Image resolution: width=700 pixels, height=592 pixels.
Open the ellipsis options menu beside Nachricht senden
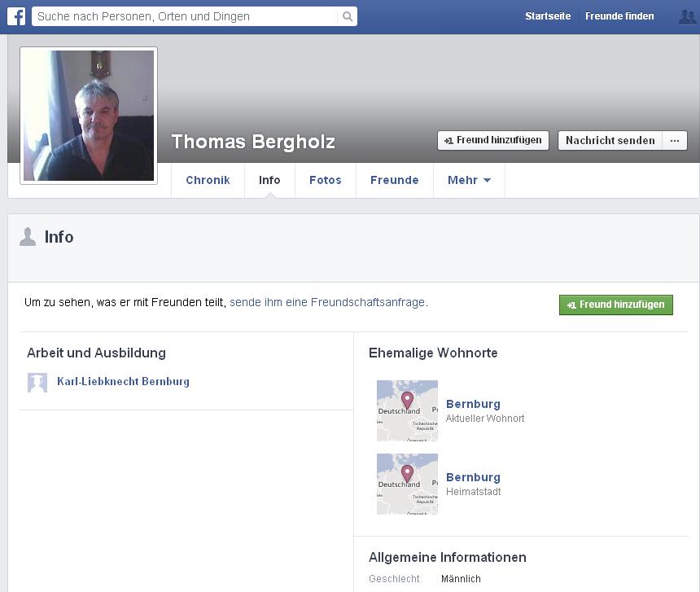[x=674, y=140]
